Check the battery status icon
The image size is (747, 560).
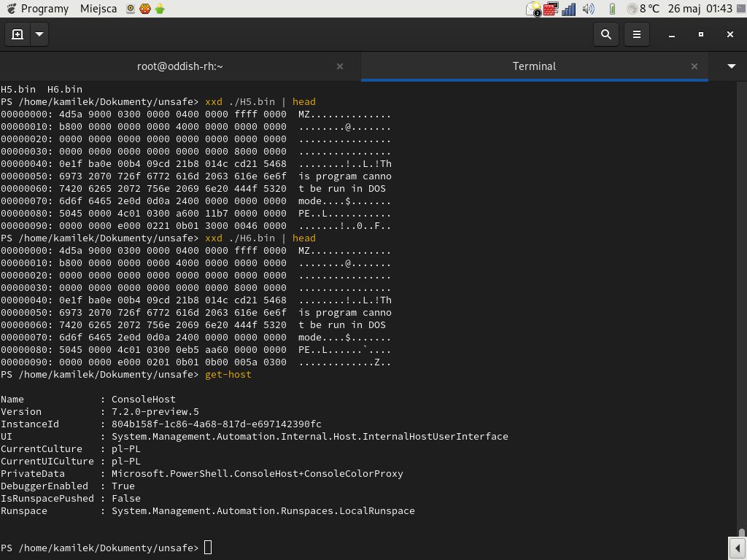pos(612,9)
